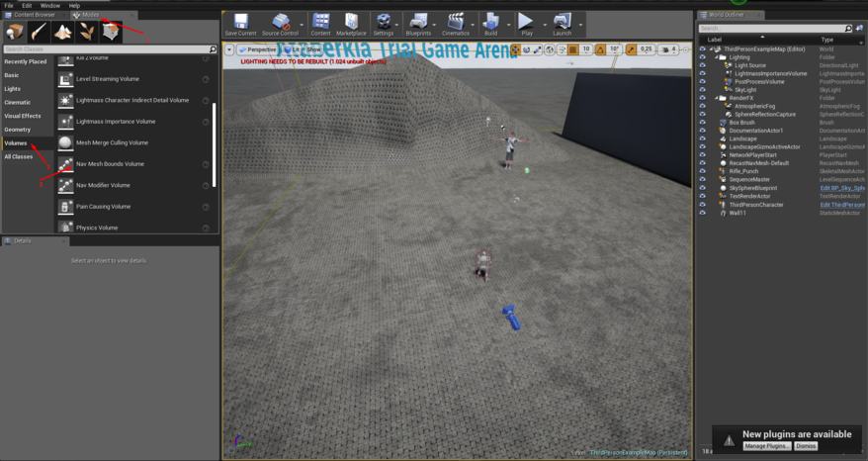Click the Pain Causing Volume icon
Screen dimensions: 868x461
65,207
